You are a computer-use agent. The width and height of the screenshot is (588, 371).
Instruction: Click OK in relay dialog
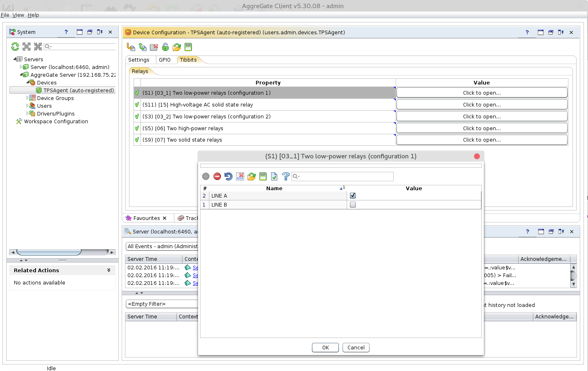tap(325, 347)
